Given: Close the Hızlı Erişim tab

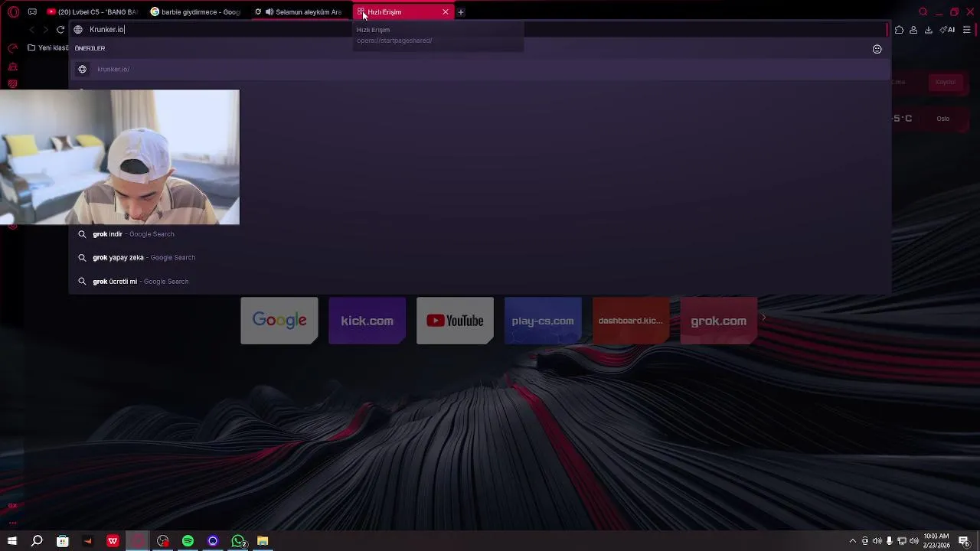Looking at the screenshot, I should pyautogui.click(x=445, y=12).
